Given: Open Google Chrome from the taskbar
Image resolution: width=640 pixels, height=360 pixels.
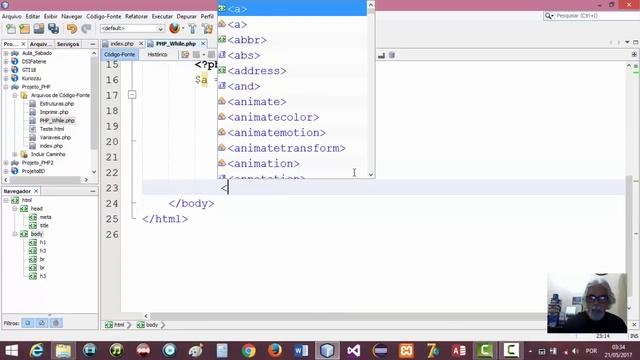Looking at the screenshot, I should [x=248, y=350].
